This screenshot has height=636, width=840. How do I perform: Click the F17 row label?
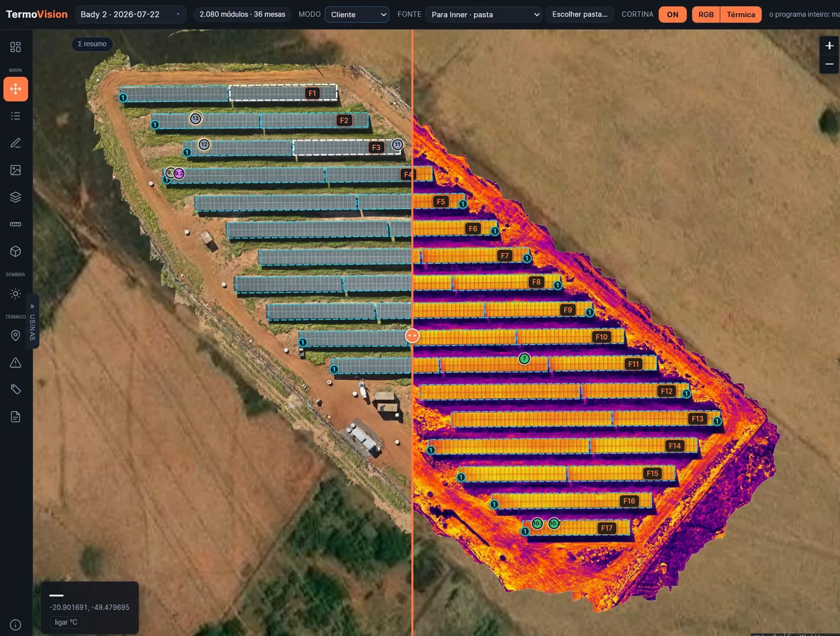click(607, 528)
